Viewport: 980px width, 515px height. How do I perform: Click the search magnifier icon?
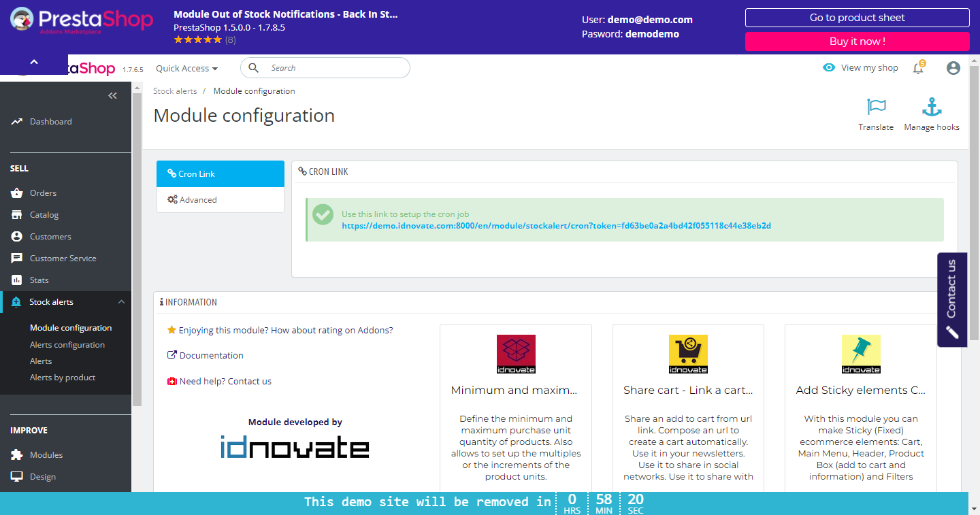click(254, 68)
